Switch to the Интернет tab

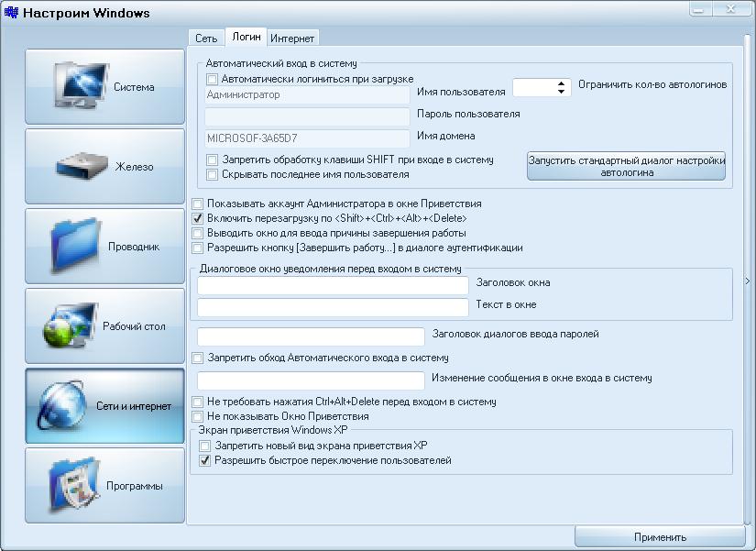pyautogui.click(x=292, y=39)
